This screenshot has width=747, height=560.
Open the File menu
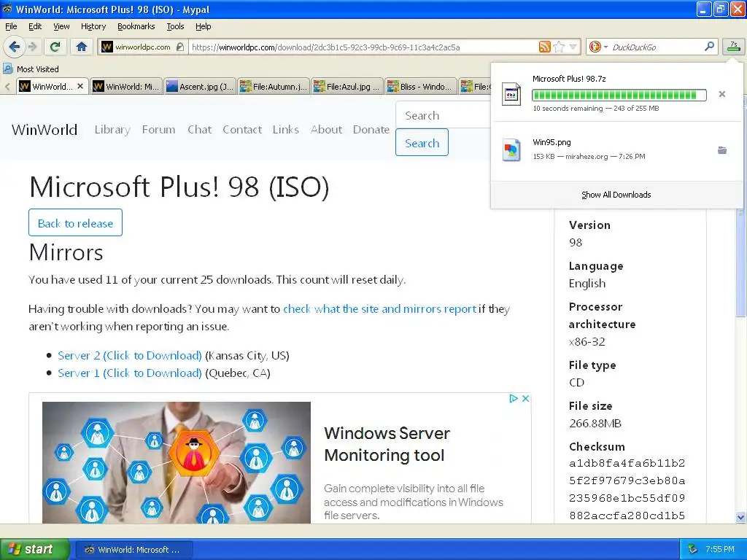[11, 26]
